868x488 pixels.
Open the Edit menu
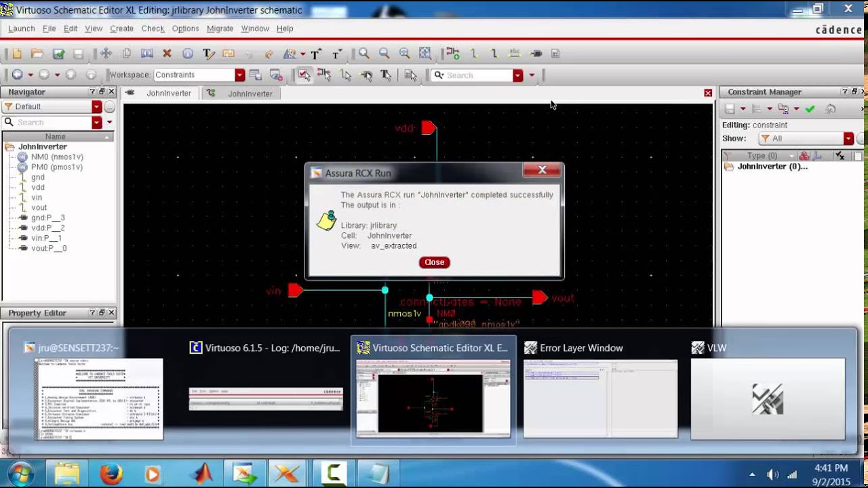(71, 28)
